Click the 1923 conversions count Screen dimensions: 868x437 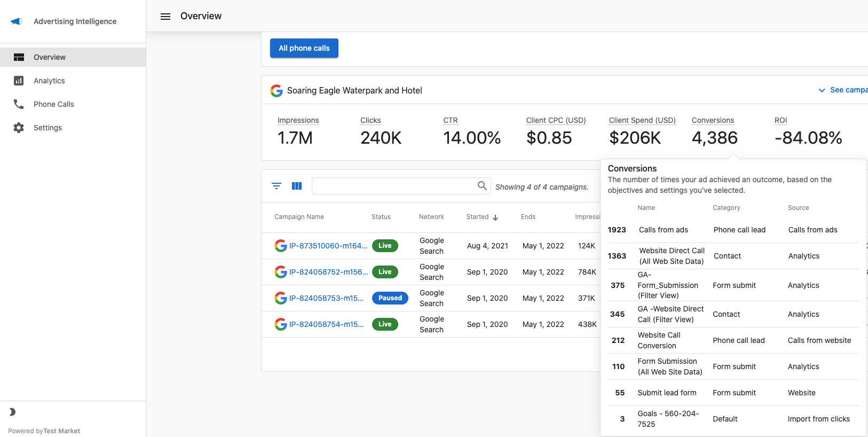617,230
